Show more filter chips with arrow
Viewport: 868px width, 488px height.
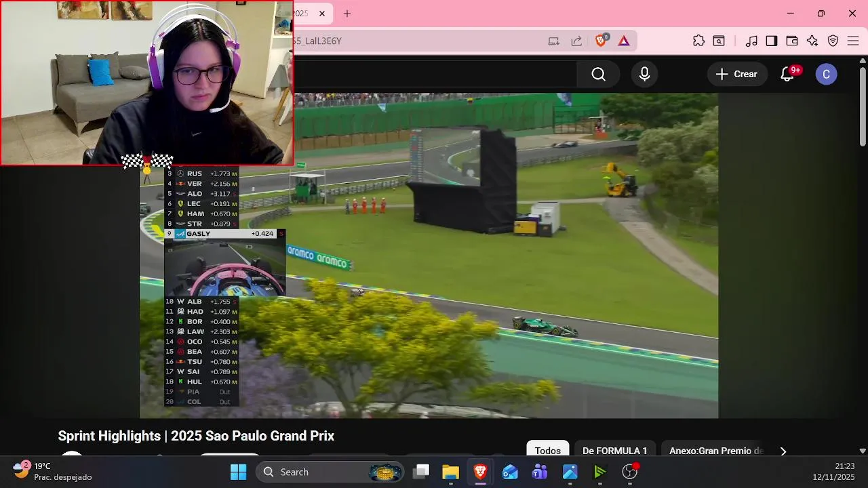click(x=783, y=451)
